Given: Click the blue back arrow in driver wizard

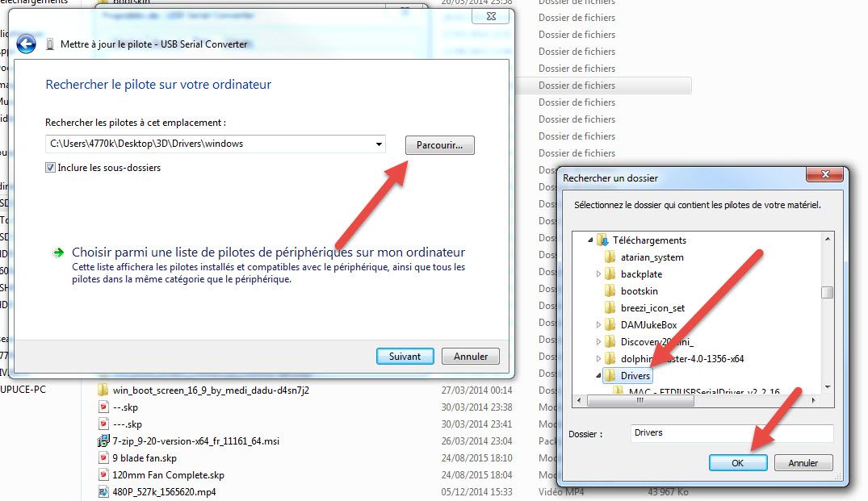Looking at the screenshot, I should [x=26, y=44].
